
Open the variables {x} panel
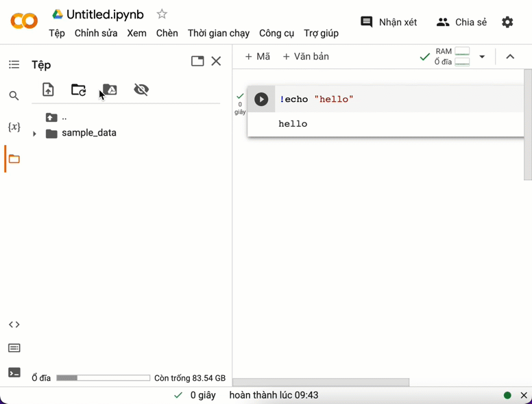(14, 127)
